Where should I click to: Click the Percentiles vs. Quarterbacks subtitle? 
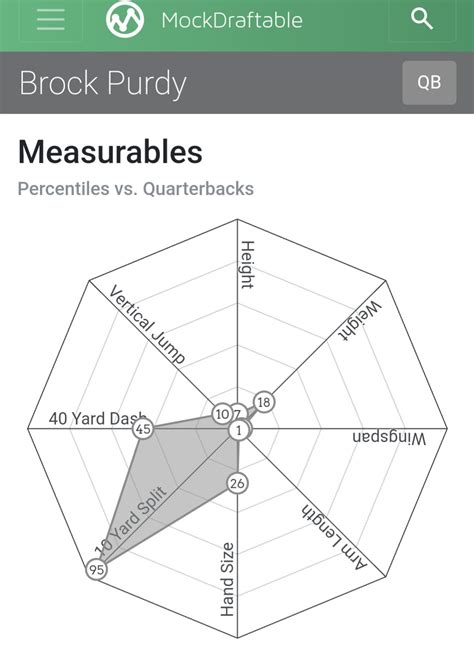136,189
